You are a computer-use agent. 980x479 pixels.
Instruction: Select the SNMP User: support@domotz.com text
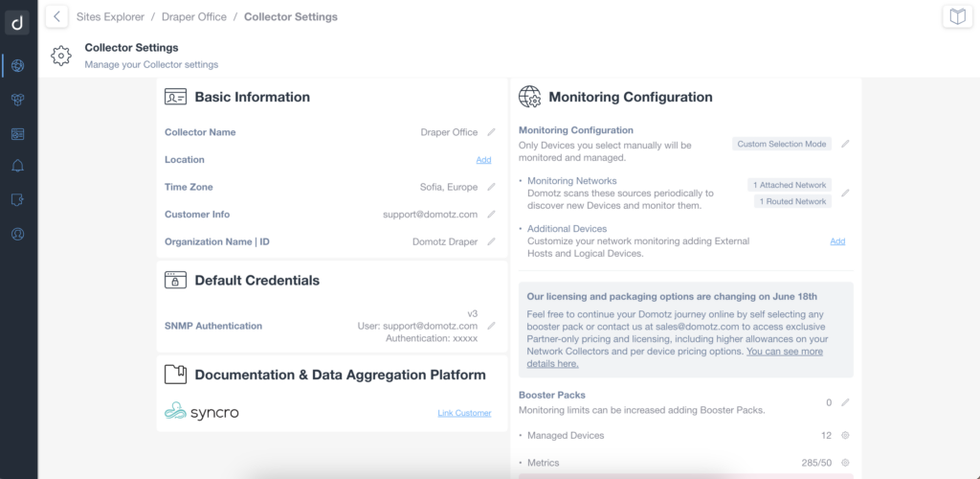click(x=417, y=326)
